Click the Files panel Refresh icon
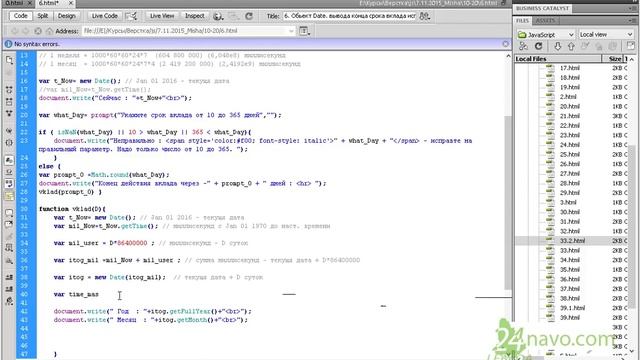The image size is (640, 360). pyautogui.click(x=538, y=46)
